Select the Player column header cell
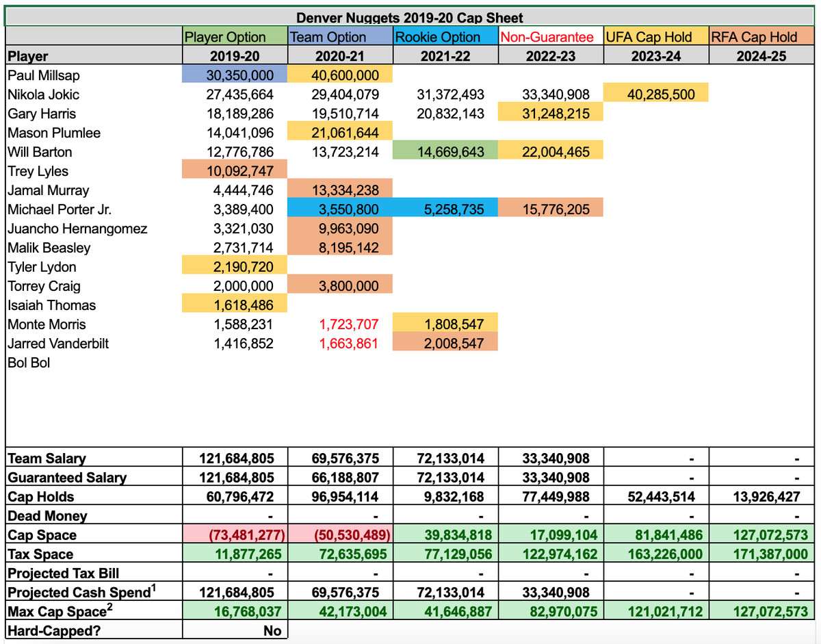 click(x=94, y=56)
